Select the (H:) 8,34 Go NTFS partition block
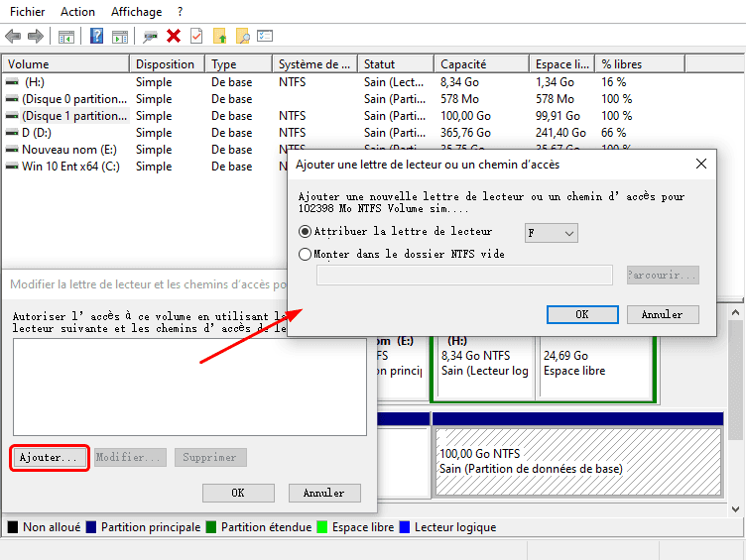The height and width of the screenshot is (560, 746). click(485, 366)
